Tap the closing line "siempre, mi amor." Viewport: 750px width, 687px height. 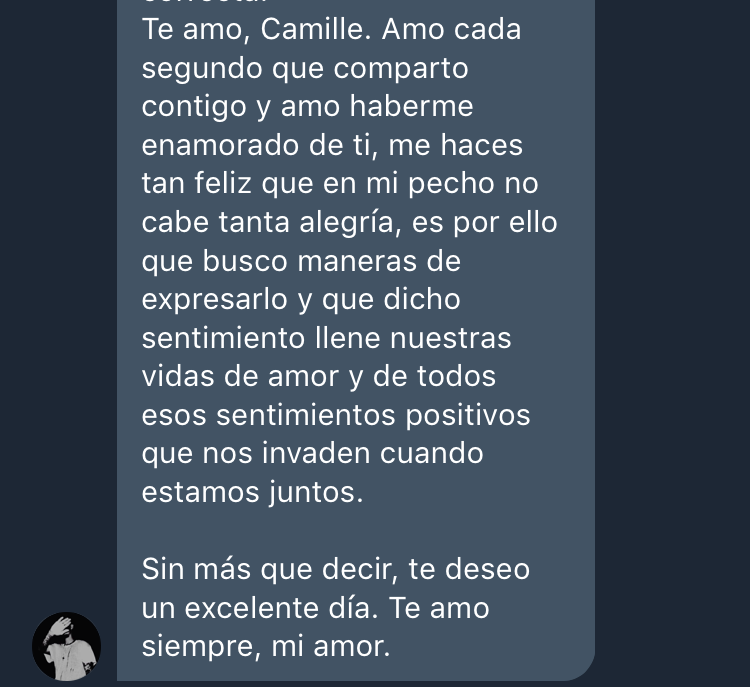(x=266, y=647)
